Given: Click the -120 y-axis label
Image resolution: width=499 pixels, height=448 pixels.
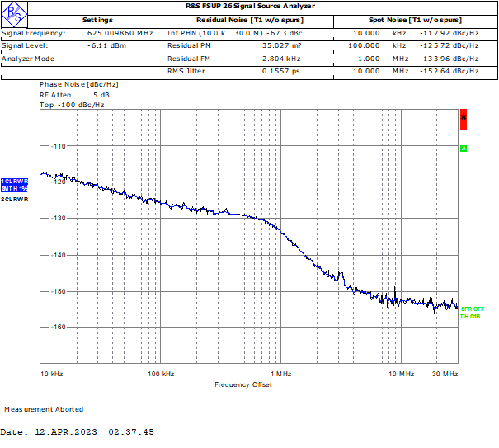Looking at the screenshot, I should [59, 182].
